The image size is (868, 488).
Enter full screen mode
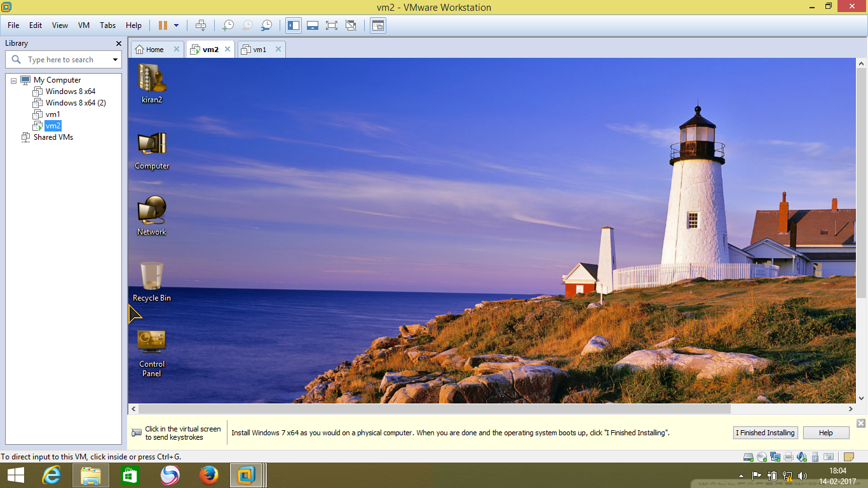pos(331,25)
